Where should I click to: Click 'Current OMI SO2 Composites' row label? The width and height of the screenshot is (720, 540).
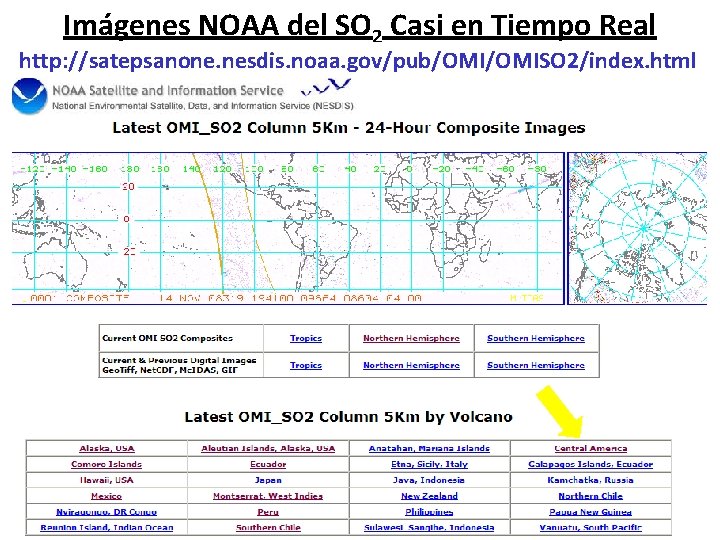pos(168,338)
